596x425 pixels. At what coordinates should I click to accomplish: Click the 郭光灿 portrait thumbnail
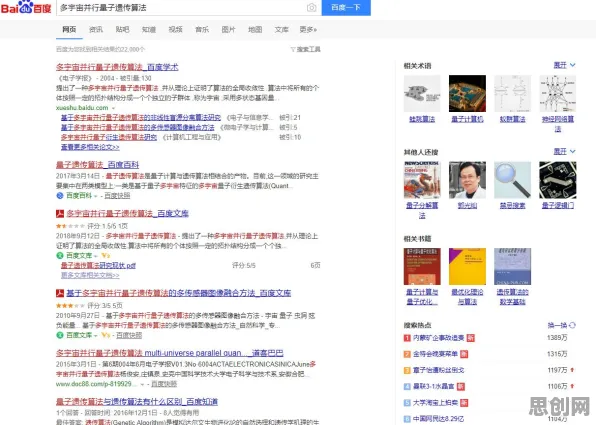[x=467, y=180]
